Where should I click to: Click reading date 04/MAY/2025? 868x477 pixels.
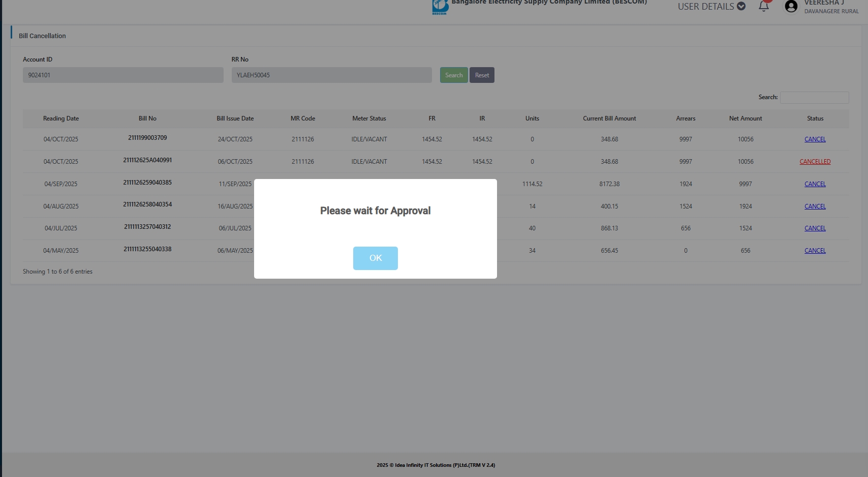61,251
